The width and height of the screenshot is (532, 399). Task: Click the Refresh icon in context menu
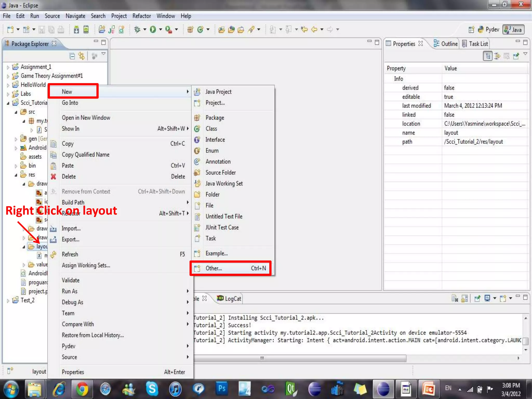(x=54, y=254)
